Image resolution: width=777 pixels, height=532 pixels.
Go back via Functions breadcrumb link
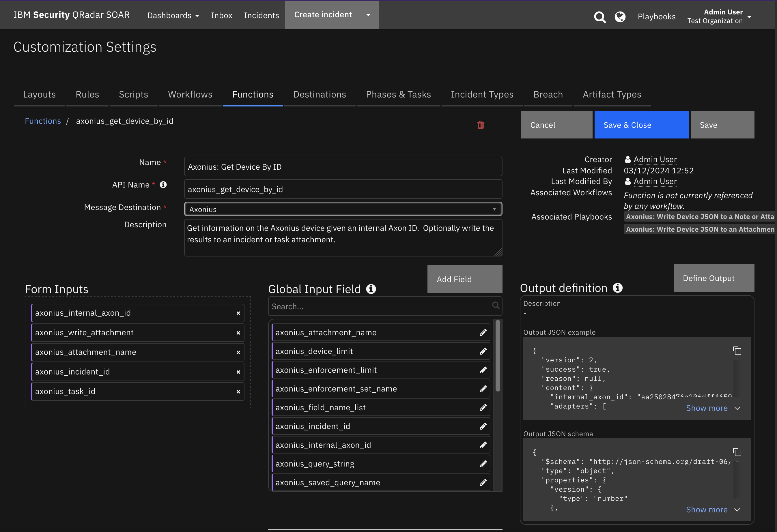[43, 121]
